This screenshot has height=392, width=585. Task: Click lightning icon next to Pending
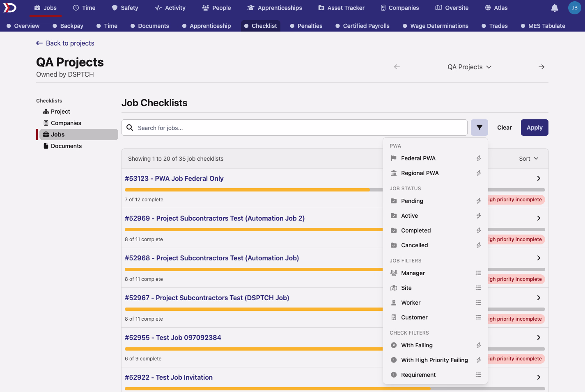pyautogui.click(x=478, y=201)
